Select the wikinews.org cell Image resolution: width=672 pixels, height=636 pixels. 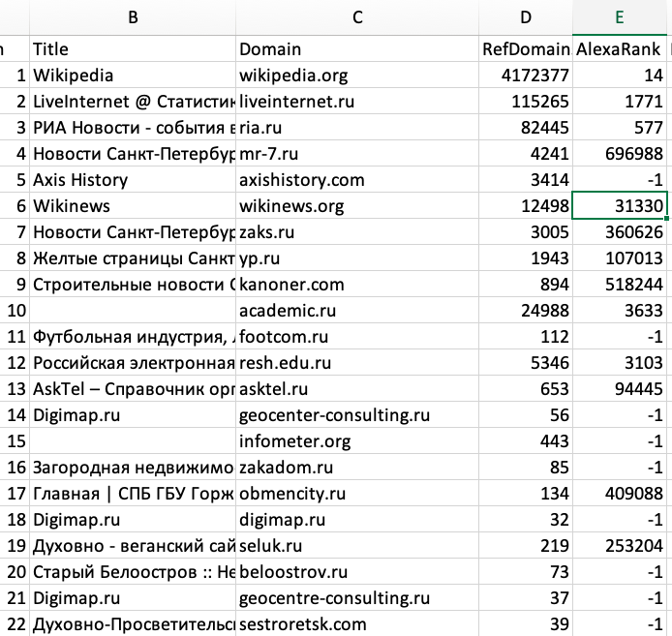click(x=357, y=206)
